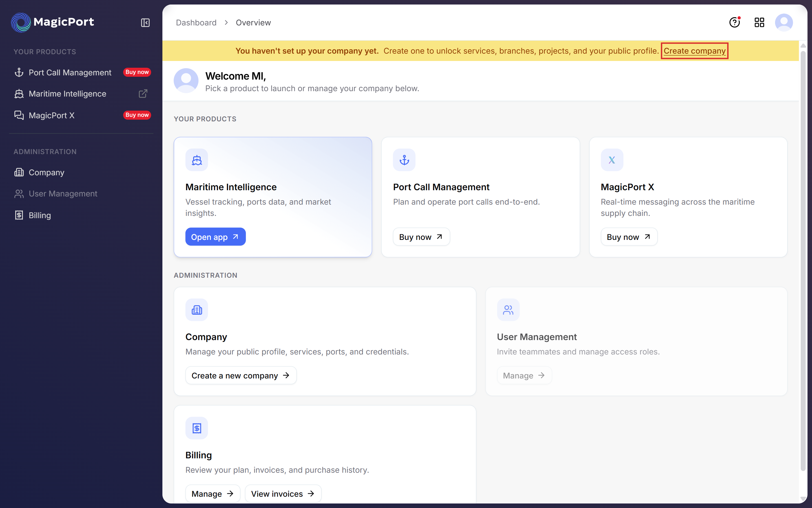Image resolution: width=812 pixels, height=508 pixels.
Task: Click Buy now on Port Call Management card
Action: coord(421,237)
